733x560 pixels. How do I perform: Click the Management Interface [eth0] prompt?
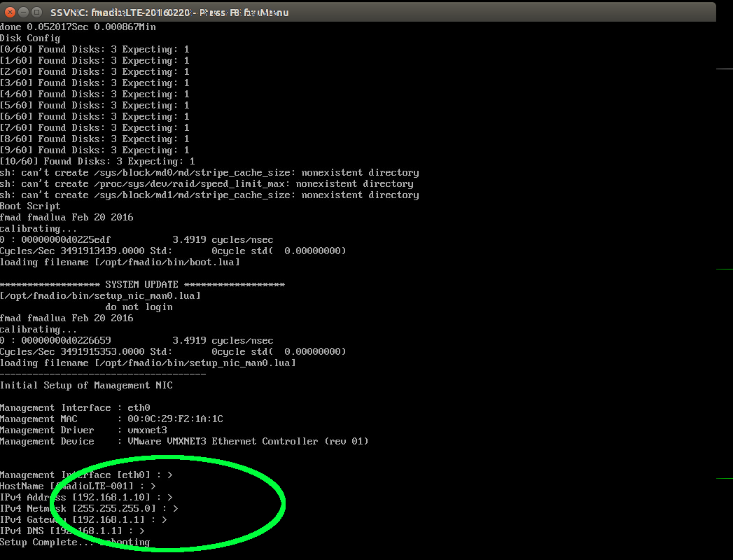tap(88, 475)
